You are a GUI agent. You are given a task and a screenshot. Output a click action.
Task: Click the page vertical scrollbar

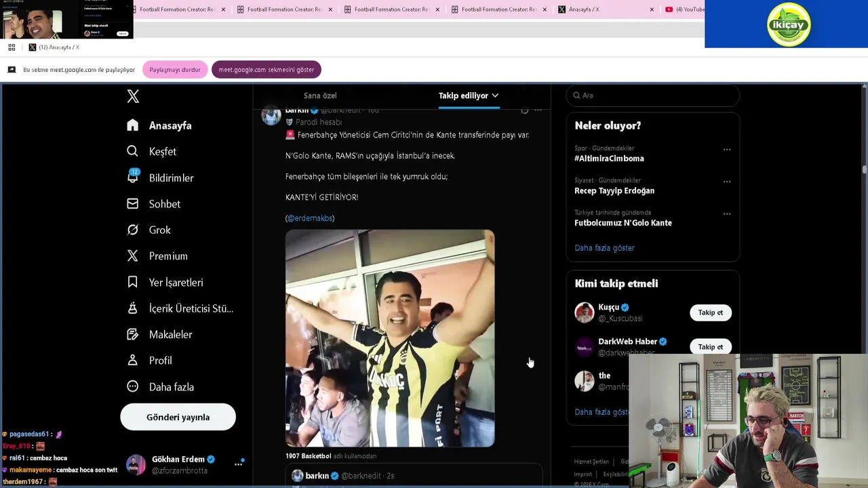click(864, 169)
